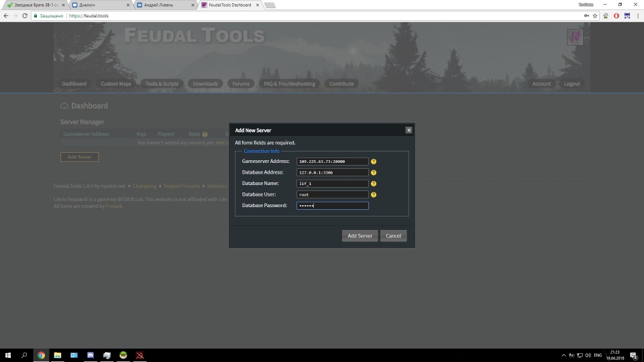Open saved passwords key icon
Image resolution: width=644 pixels, height=362 pixels.
(x=586, y=15)
